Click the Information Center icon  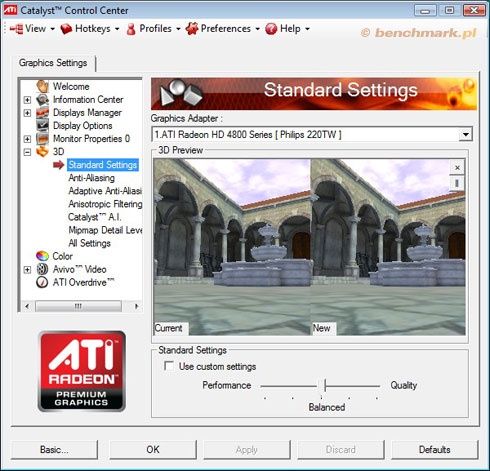click(x=43, y=99)
